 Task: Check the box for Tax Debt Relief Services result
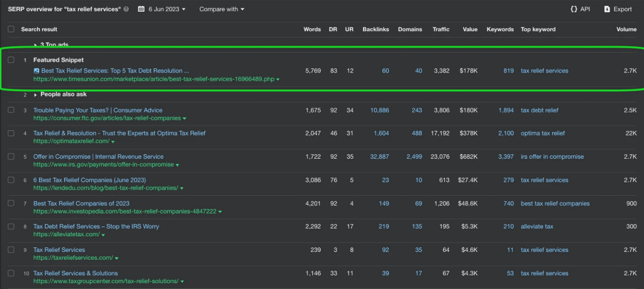[x=11, y=226]
